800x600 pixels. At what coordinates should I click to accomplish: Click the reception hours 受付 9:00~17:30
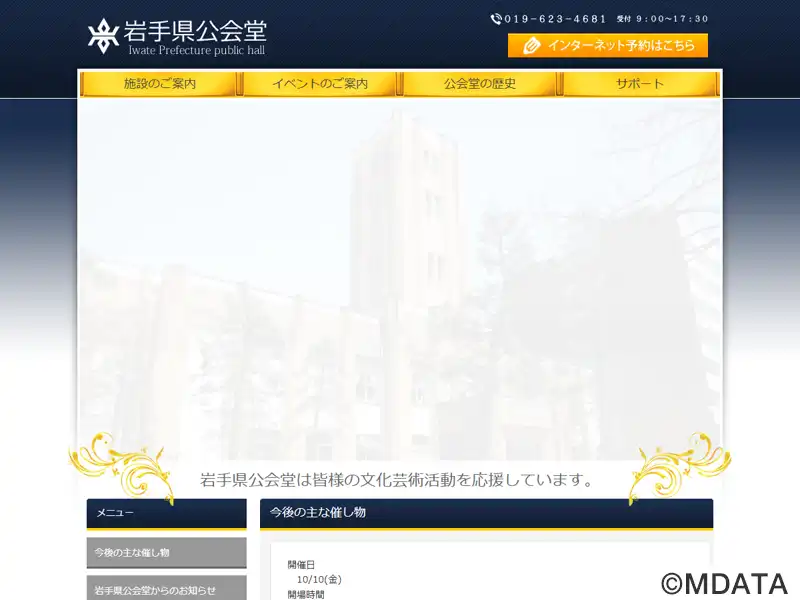[662, 19]
